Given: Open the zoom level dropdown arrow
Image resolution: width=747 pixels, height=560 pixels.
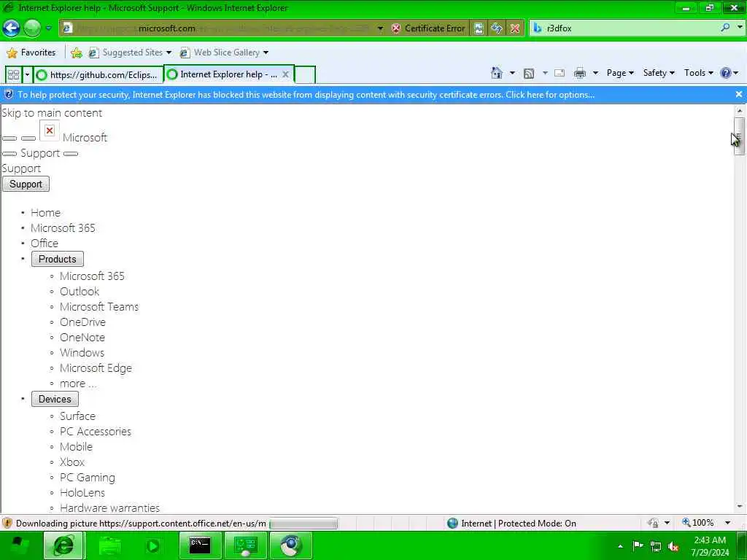Looking at the screenshot, I should [x=727, y=523].
